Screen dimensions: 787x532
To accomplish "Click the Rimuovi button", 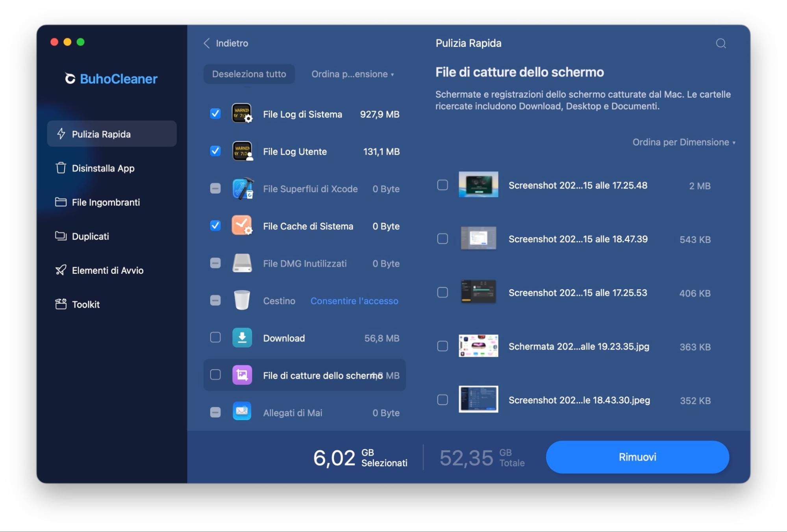I will tap(637, 457).
